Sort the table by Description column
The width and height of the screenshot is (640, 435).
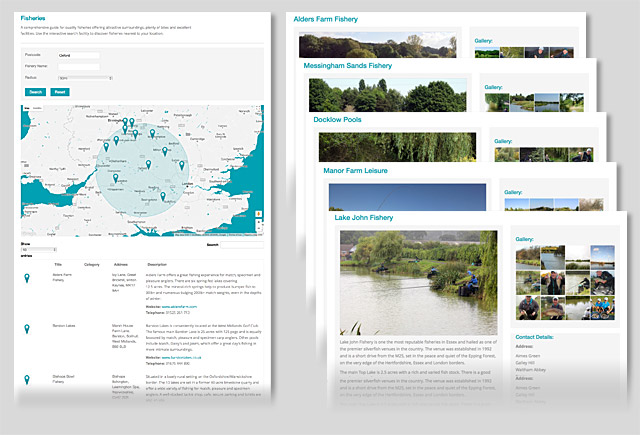pos(157,264)
